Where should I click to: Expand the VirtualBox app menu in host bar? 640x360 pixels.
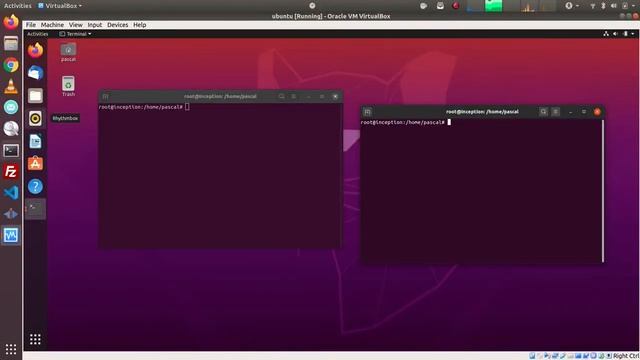pos(60,6)
